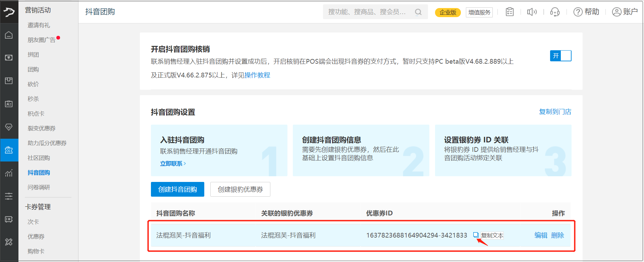Image resolution: width=644 pixels, height=262 pixels.
Task: Open 邀请有礼 in the side menu
Action: (x=39, y=25)
